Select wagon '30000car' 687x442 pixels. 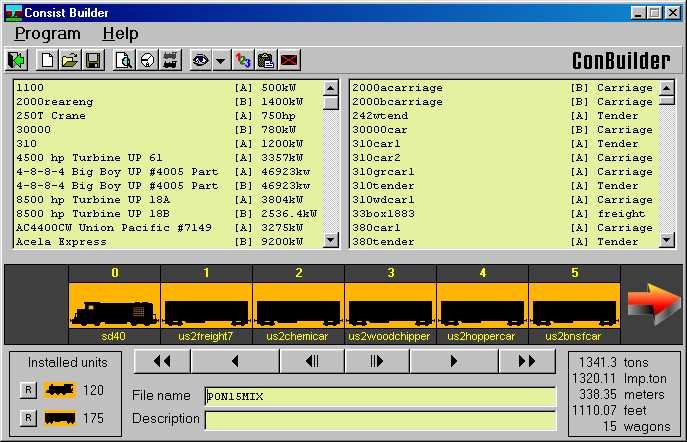coord(503,130)
